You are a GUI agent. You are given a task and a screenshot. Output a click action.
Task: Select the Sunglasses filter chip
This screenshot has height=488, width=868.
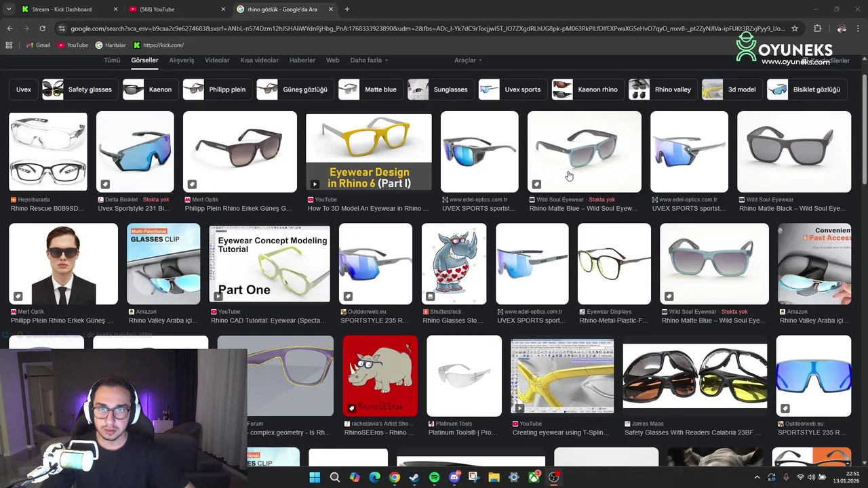coord(441,89)
